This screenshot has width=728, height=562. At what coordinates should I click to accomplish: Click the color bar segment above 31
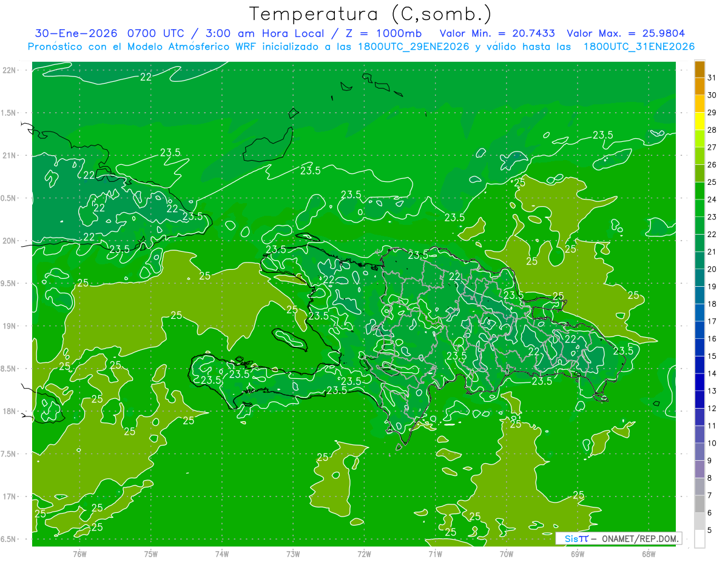click(699, 69)
